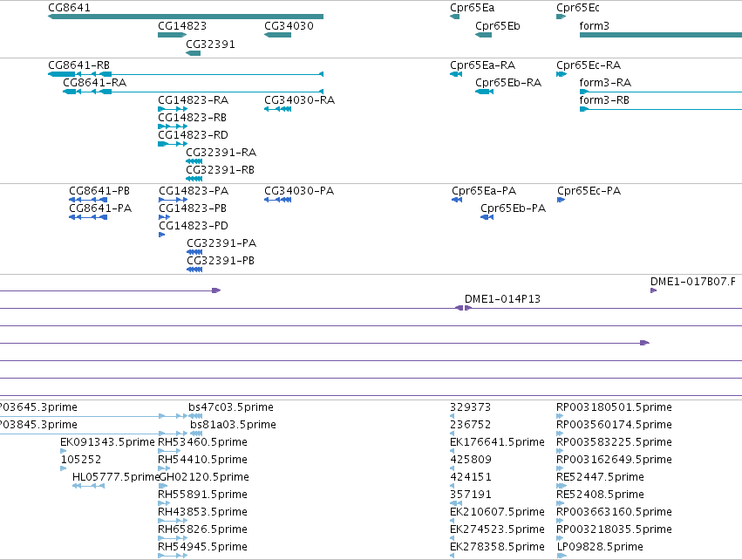The width and height of the screenshot is (742, 560).
Task: Select transcript CG32391-RB
Action: click(x=194, y=179)
